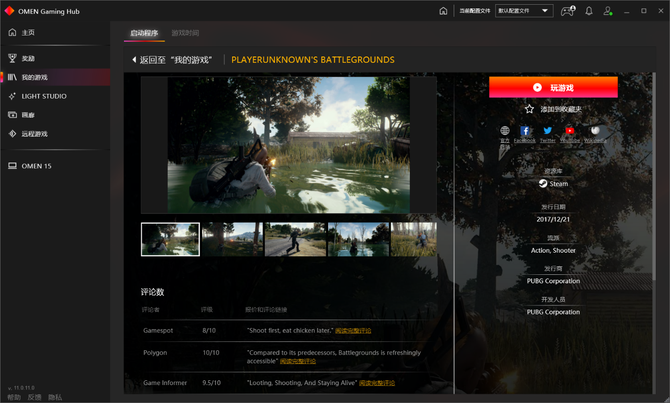Open the game's Twitter icon
Screen dimensions: 670x403
coord(547,130)
